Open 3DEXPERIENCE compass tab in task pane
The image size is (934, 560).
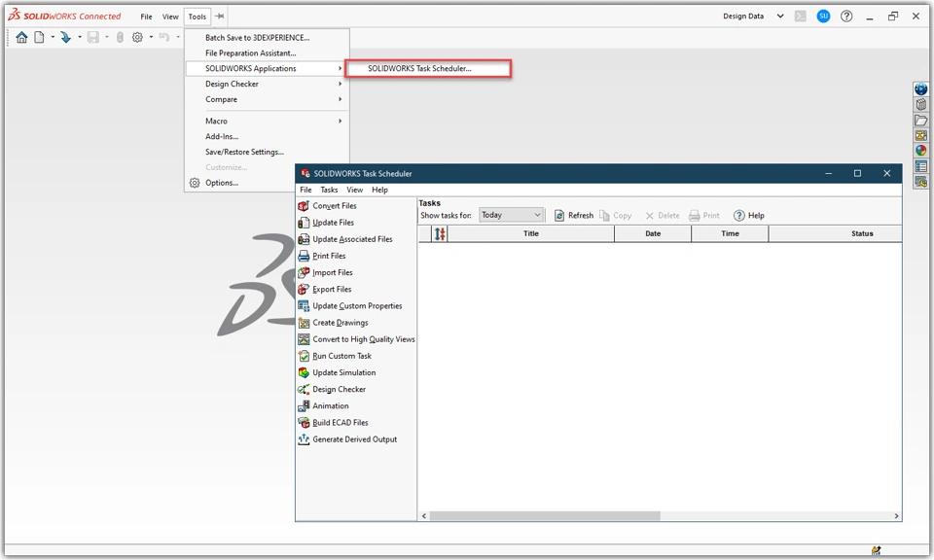[921, 89]
